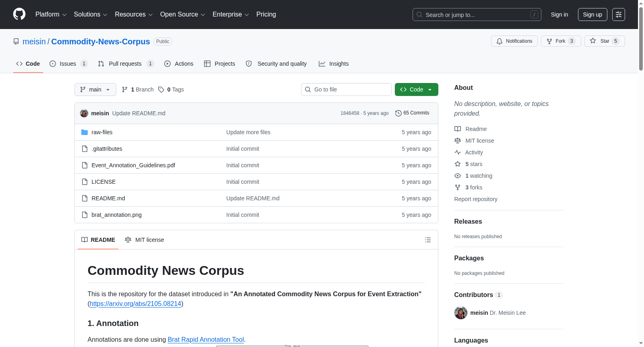644x347 pixels.
Task: Click the Sign up button
Action: point(592,15)
